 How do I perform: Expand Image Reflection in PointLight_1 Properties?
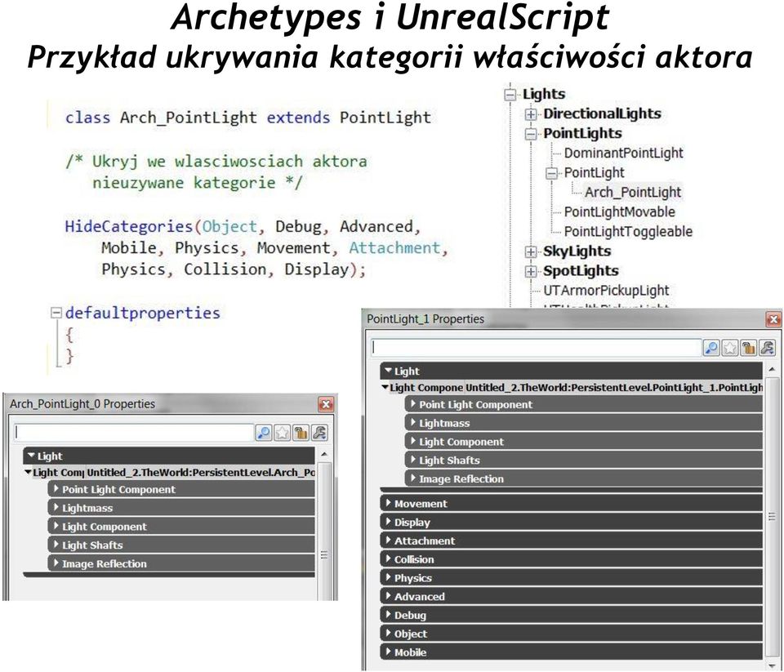pyautogui.click(x=413, y=478)
